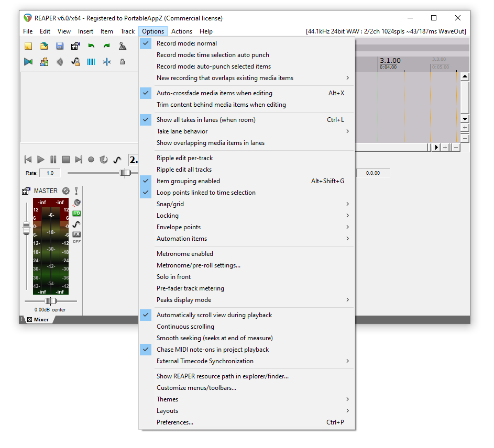Click Metronome/pre-roll settings... entry
This screenshot has width=494, height=448.
(x=247, y=265)
